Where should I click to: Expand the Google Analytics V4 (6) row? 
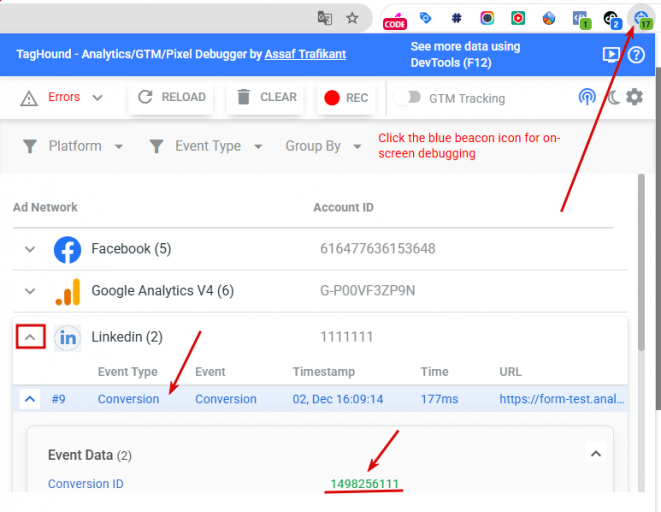pyautogui.click(x=30, y=291)
